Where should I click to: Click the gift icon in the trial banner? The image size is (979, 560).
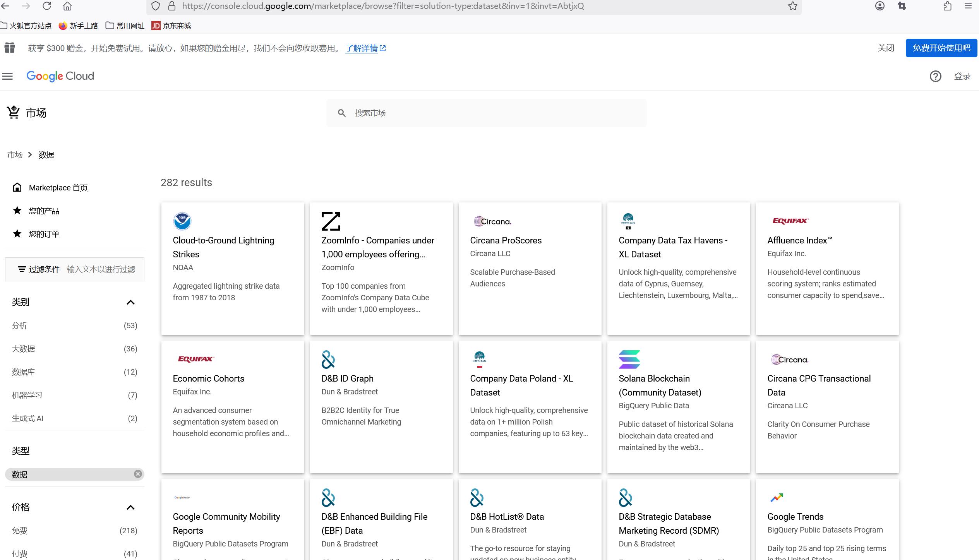[10, 48]
